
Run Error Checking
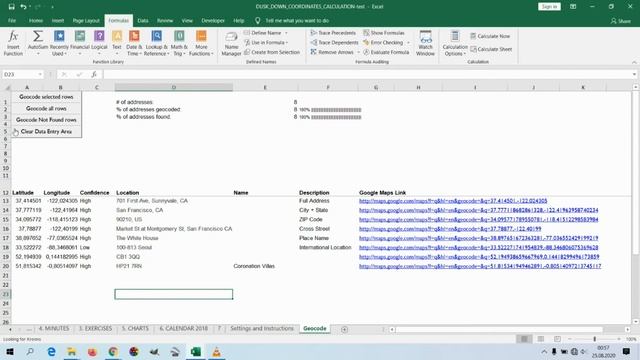pos(383,42)
